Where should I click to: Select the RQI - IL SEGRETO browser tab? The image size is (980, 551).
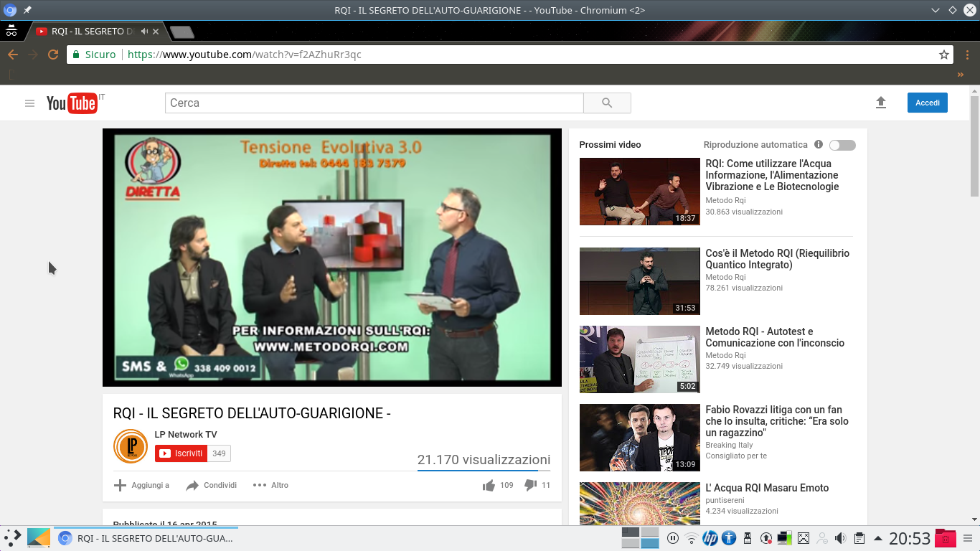(x=93, y=31)
